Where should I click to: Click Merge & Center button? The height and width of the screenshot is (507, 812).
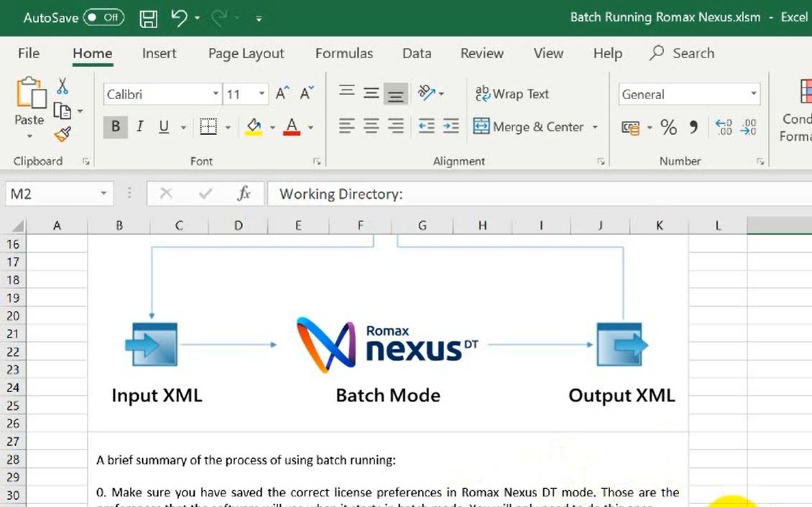(x=528, y=126)
